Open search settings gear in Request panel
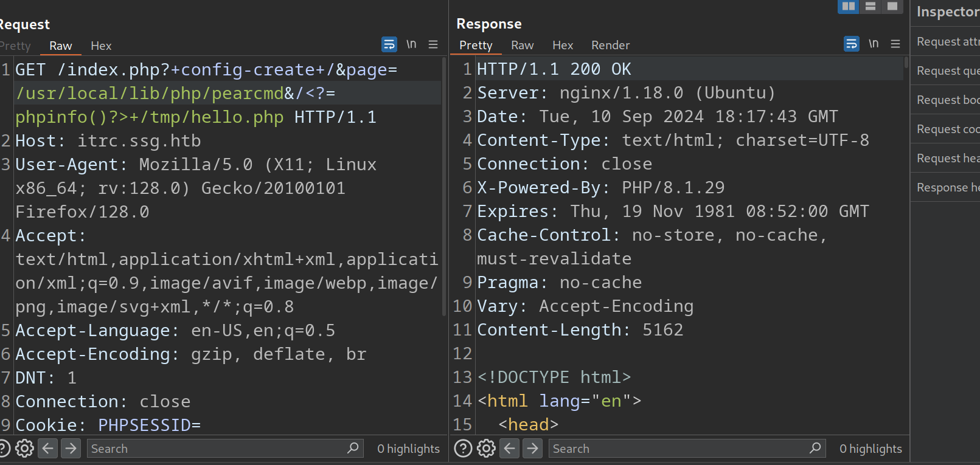Image resolution: width=980 pixels, height=465 pixels. (x=24, y=449)
